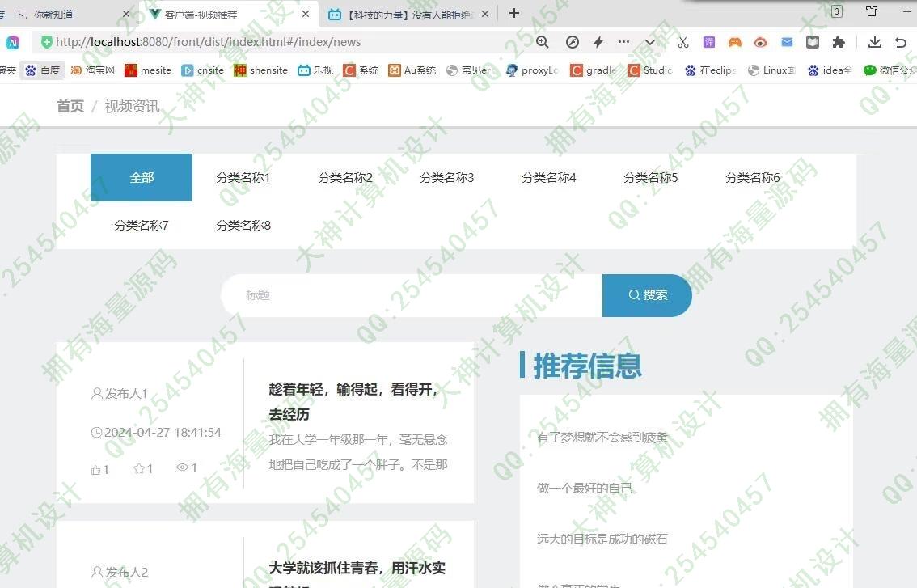
Task: Expand the address bar dropdown chevron
Action: [649, 42]
